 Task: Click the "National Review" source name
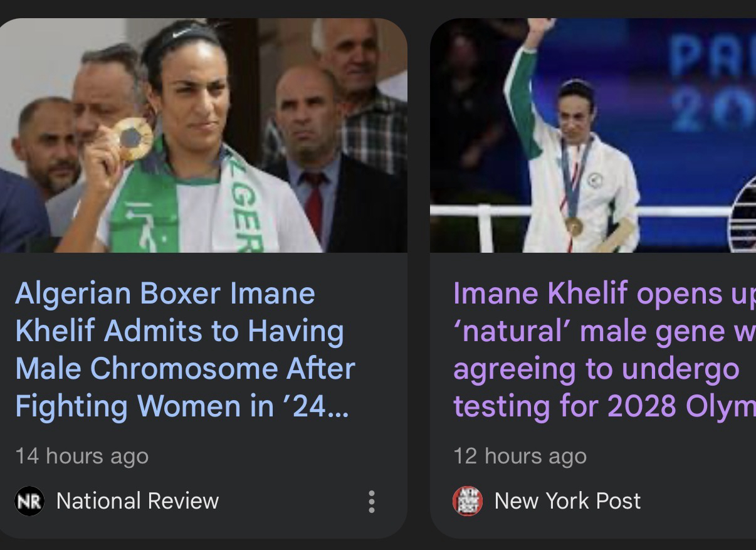pos(137,501)
